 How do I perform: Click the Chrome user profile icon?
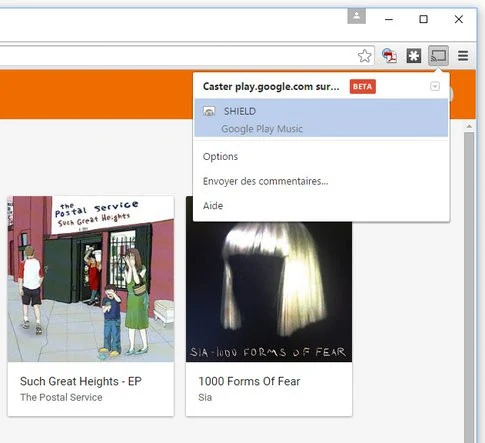tap(356, 16)
